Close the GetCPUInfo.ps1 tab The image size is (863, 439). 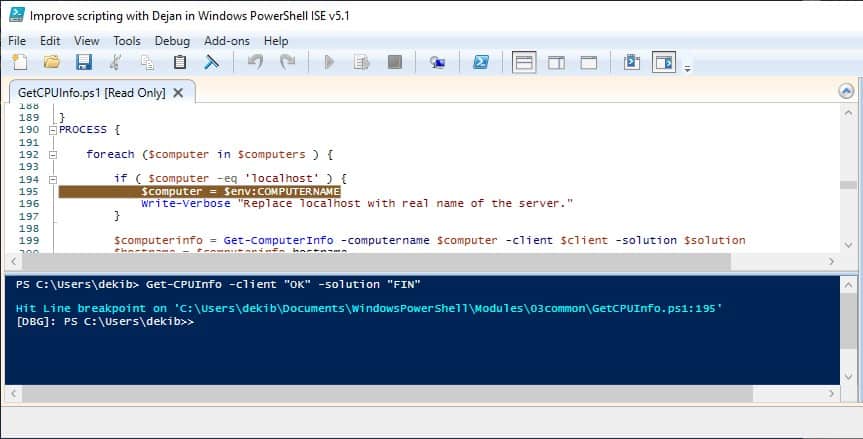[x=178, y=92]
